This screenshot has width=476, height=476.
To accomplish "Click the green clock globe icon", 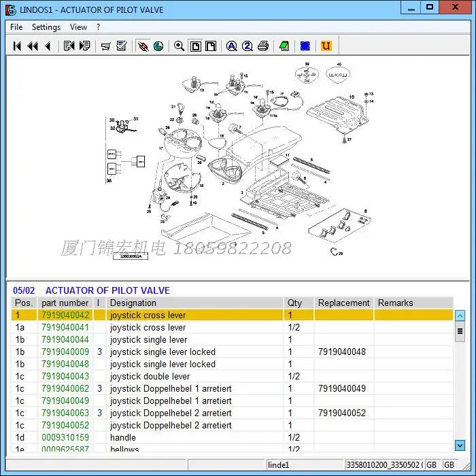I will coord(158,46).
